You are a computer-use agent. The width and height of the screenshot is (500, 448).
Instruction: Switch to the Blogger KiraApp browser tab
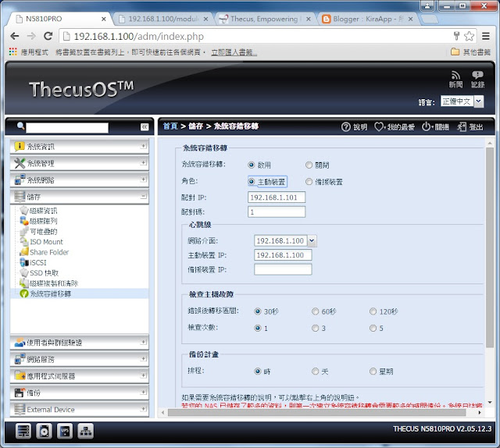366,19
